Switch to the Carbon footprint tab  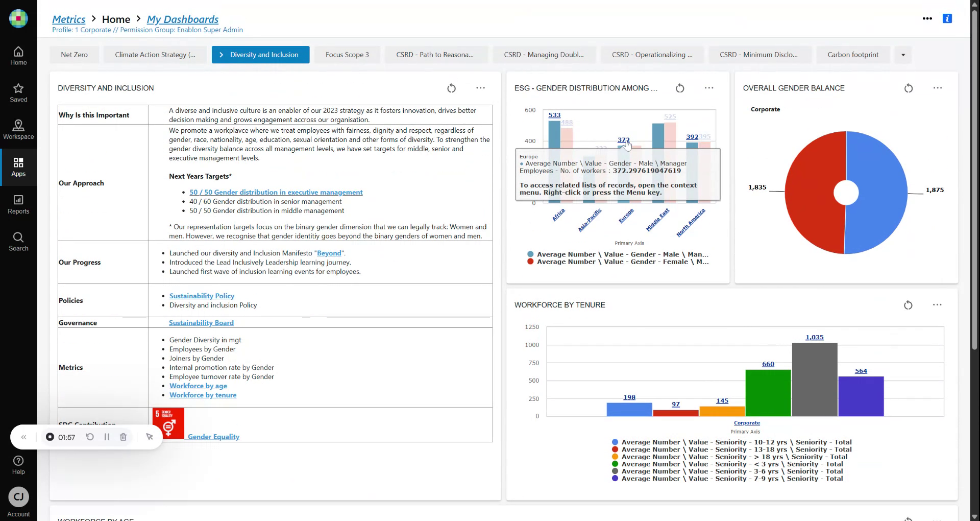point(852,55)
